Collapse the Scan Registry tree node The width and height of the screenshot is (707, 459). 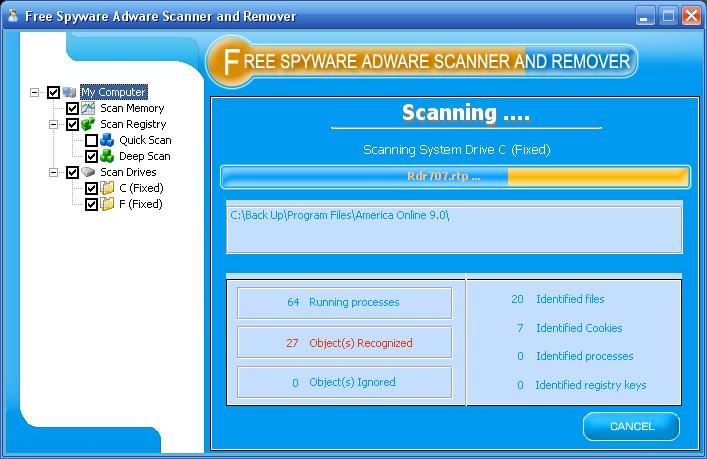point(54,124)
